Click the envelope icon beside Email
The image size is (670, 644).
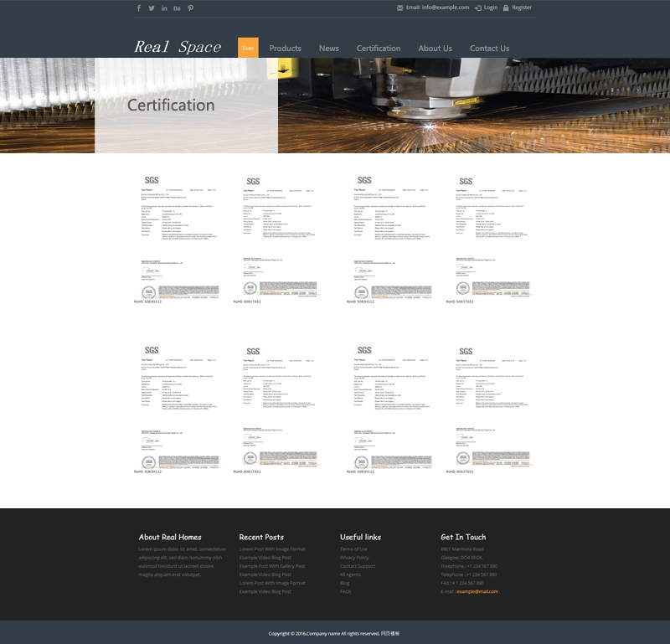pos(400,8)
